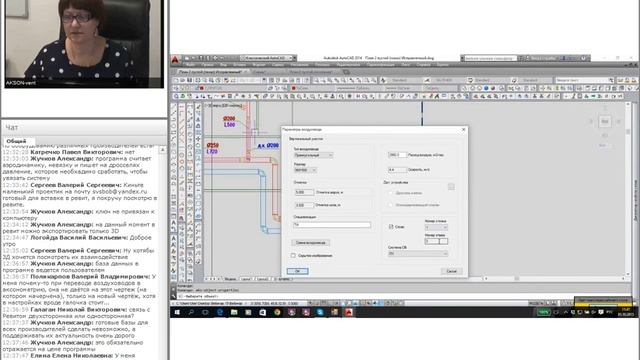Click air flow value field
Screen dimensions: 640x360
click(x=397, y=155)
